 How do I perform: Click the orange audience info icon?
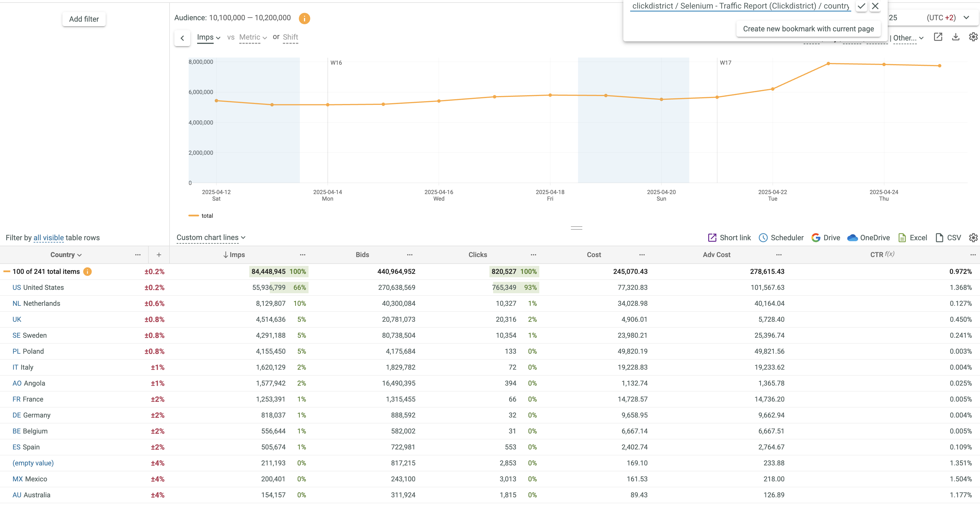pos(304,18)
